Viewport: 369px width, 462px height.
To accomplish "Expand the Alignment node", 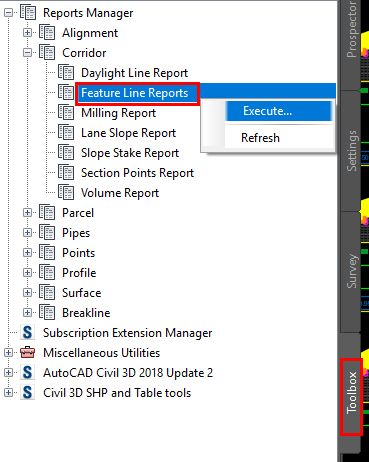I will [x=27, y=33].
